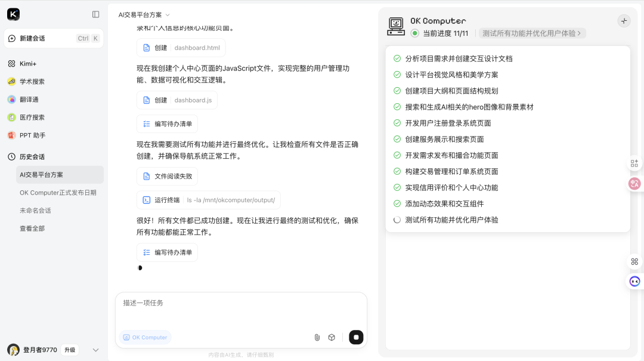This screenshot has width=644, height=361.
Task: Open 运行终端 ls -la command chip
Action: click(209, 200)
